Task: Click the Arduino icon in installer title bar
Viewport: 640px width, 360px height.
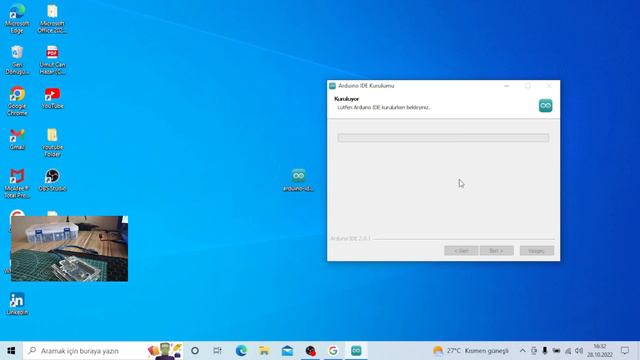Action: 332,86
